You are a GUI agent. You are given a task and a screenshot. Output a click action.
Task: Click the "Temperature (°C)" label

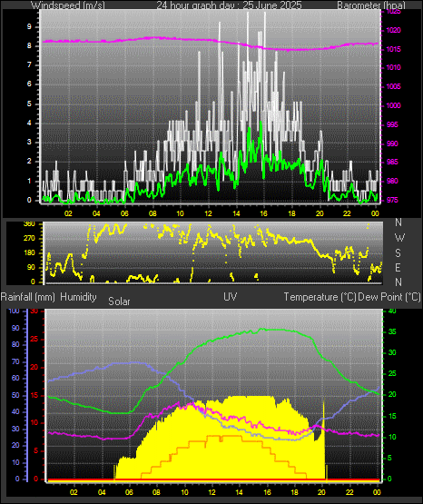point(320,297)
